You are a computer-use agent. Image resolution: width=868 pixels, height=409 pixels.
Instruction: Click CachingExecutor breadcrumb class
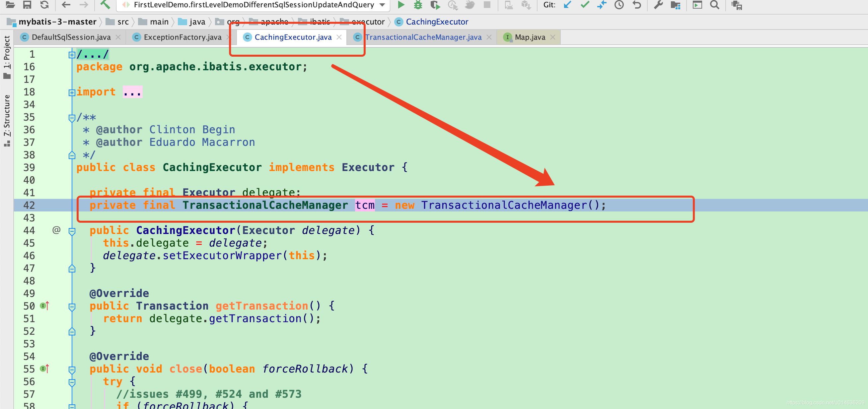point(431,22)
